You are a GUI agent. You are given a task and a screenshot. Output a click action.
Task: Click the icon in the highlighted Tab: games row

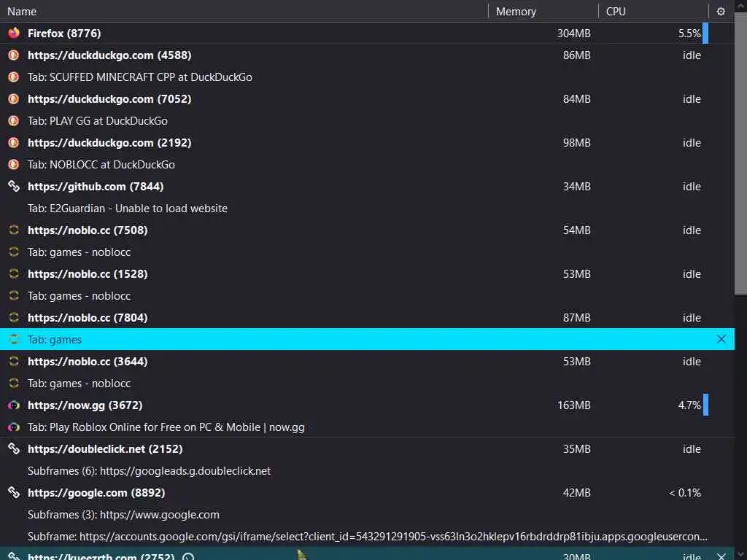pos(14,340)
